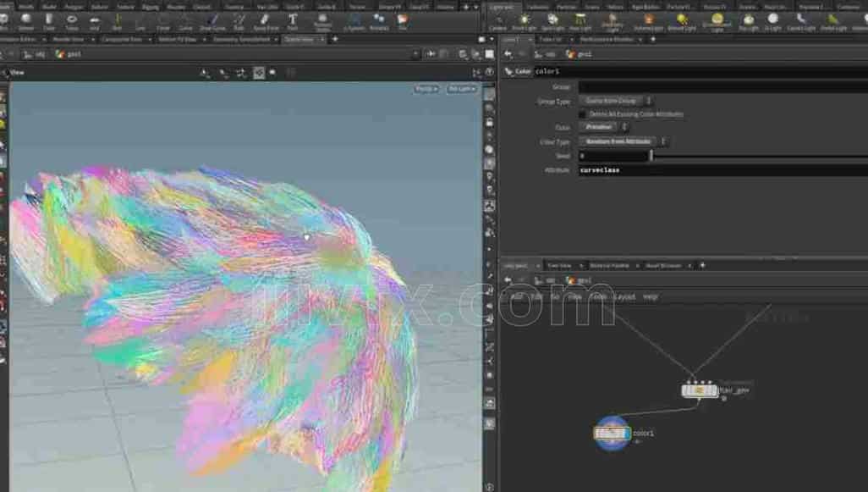The width and height of the screenshot is (868, 492).
Task: Toggle Delete All Existing Color Attributes checkbox
Action: point(582,114)
